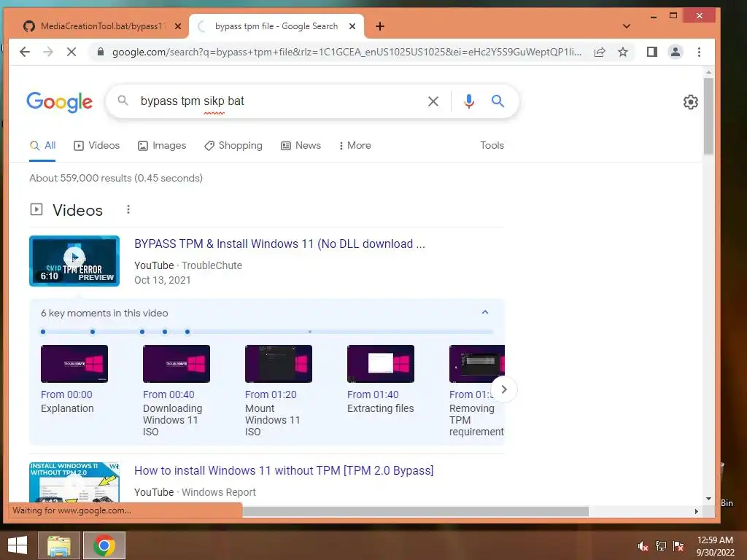Collapse the key moments section
This screenshot has width=747, height=560.
(485, 312)
